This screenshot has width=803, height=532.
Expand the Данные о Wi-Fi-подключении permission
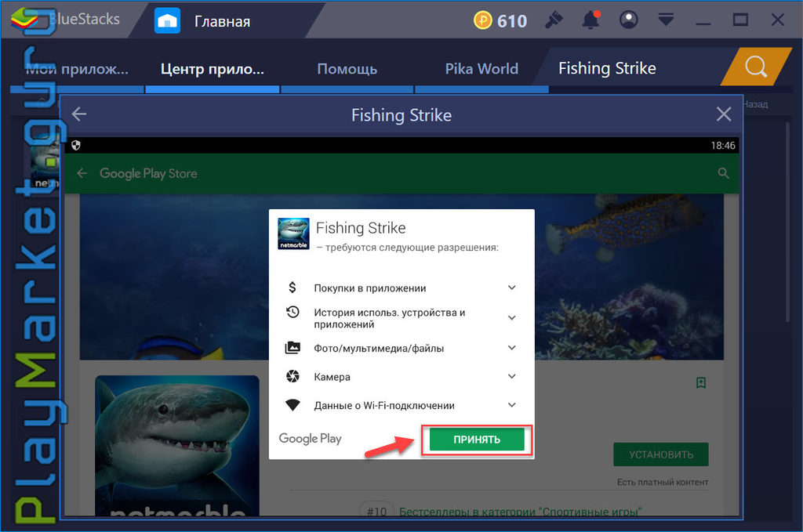point(511,405)
